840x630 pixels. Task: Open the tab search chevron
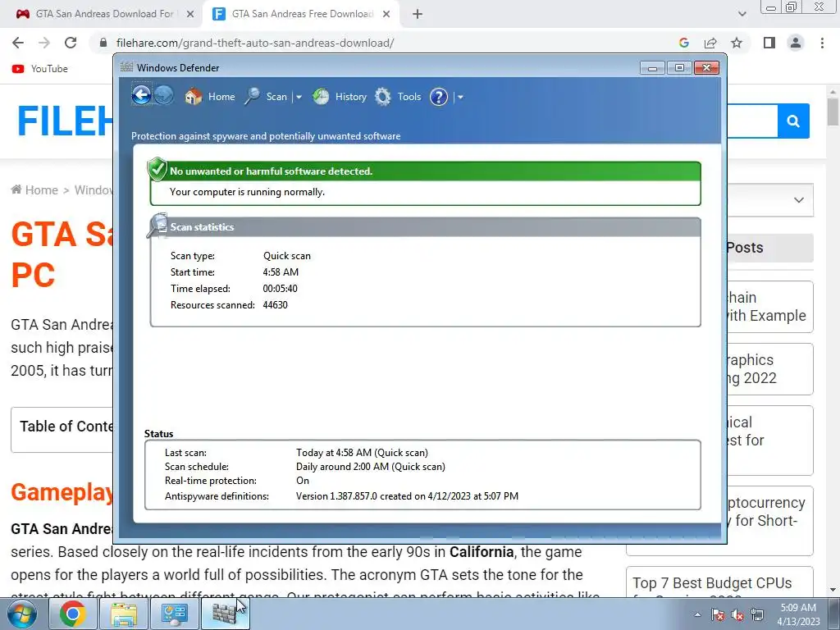click(x=742, y=14)
